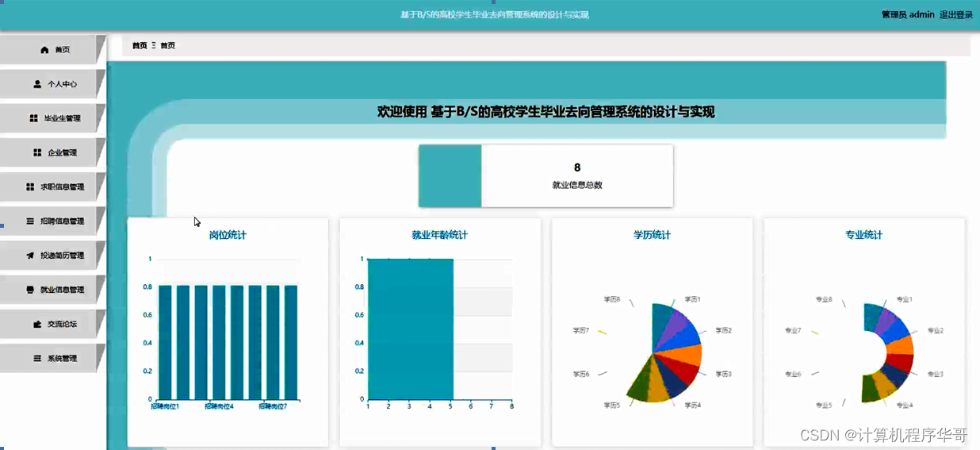Click the 岗位统计 chart title
This screenshot has width=980, height=450.
(x=228, y=235)
